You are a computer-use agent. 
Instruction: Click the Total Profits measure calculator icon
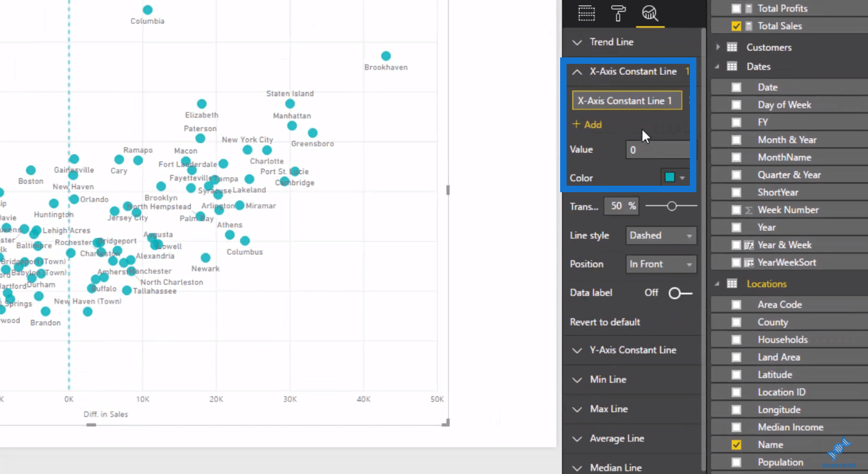[x=749, y=8]
